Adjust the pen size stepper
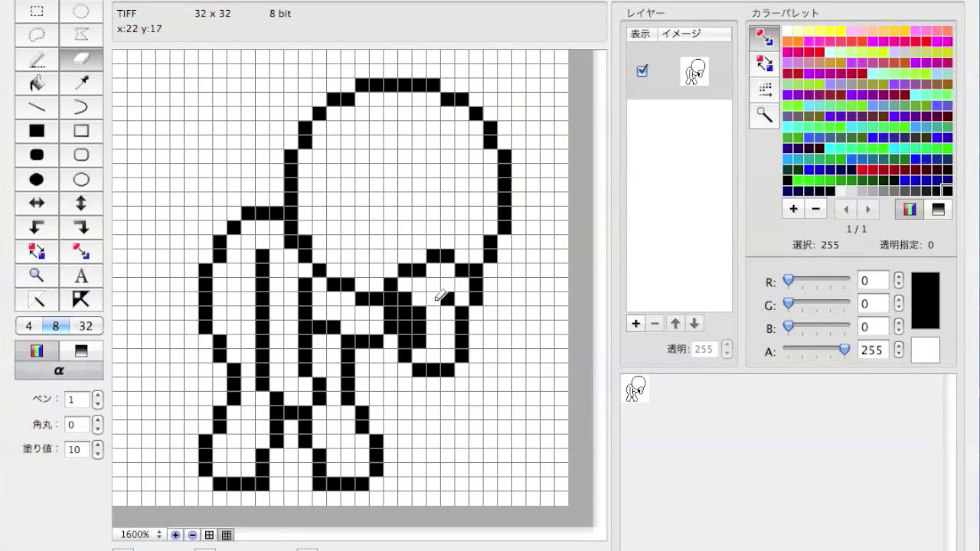Screen dimensions: 980x551 pos(97,400)
